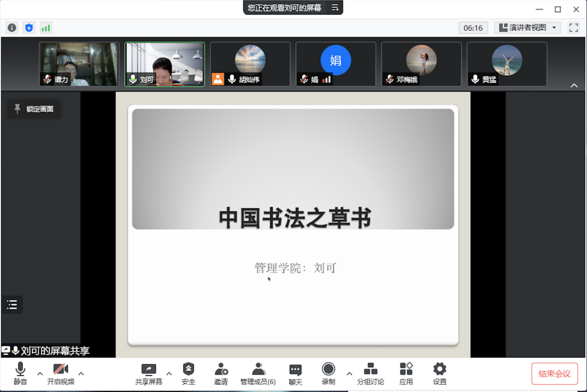
Task: Open the Invite (邀请) panel
Action: pos(221,374)
